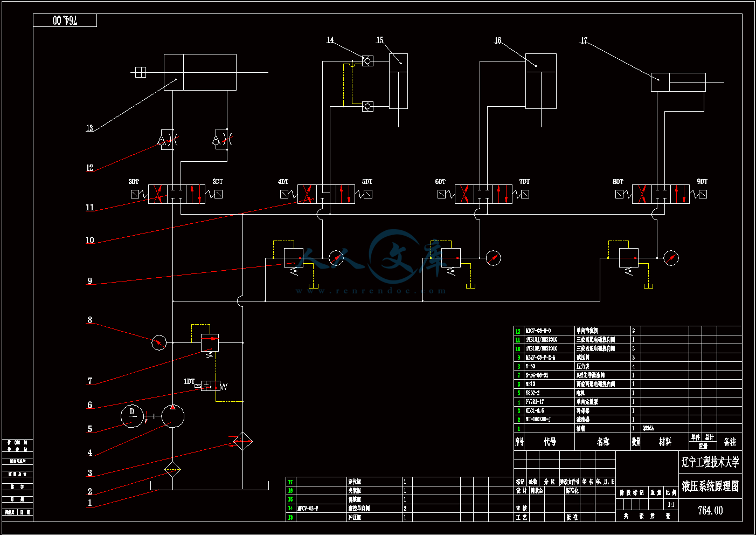Select the rightmost pressure reducing valve symbol
Screen dimensions: 756x535
pos(629,258)
